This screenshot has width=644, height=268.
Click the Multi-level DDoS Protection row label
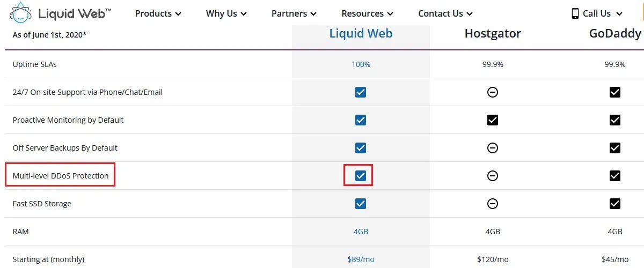click(61, 176)
